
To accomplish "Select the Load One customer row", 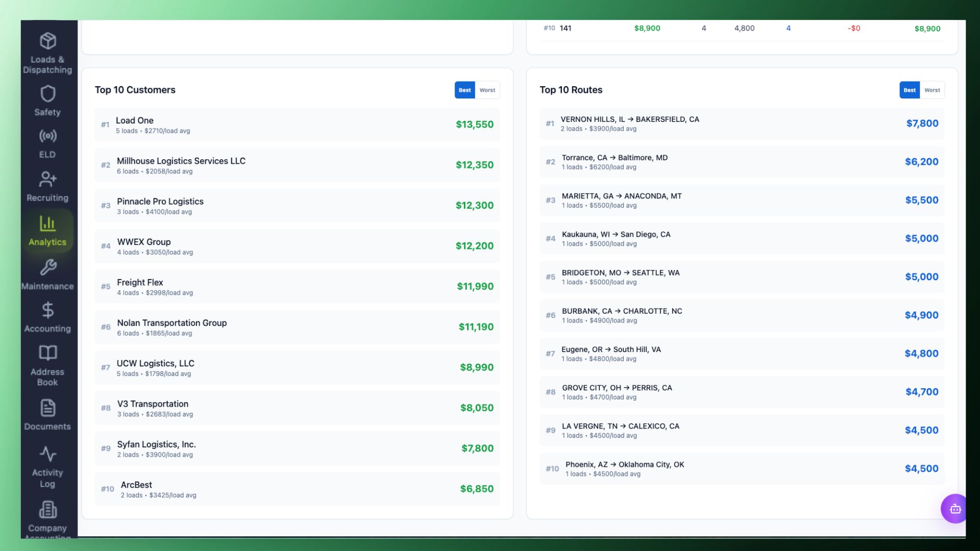I will click(297, 124).
